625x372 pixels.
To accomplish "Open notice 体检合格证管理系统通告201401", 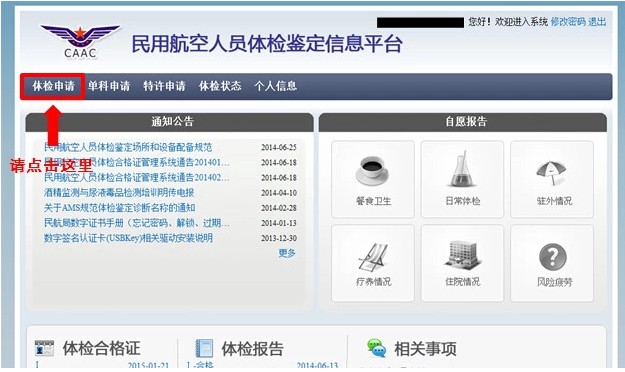I will (x=137, y=162).
